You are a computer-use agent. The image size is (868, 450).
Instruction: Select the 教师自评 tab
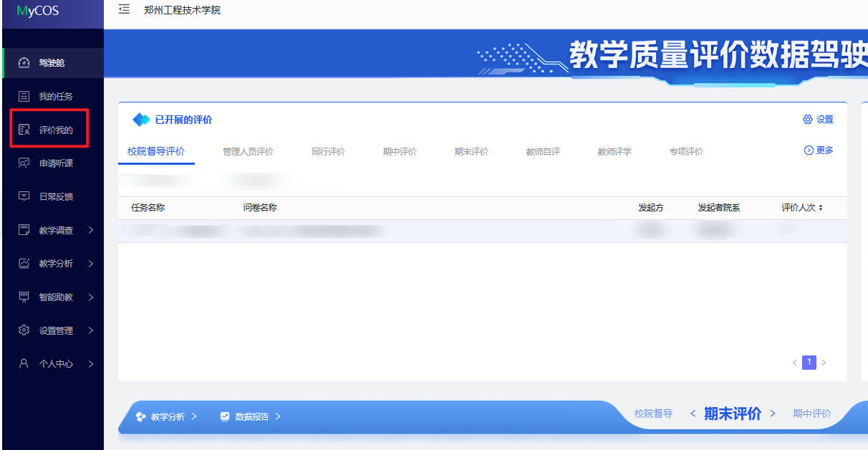click(x=543, y=151)
